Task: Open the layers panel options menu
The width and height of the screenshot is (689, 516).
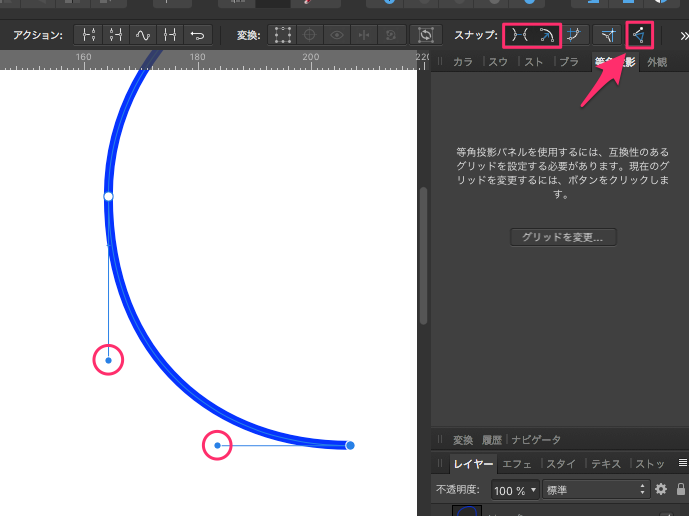Action: point(682,464)
